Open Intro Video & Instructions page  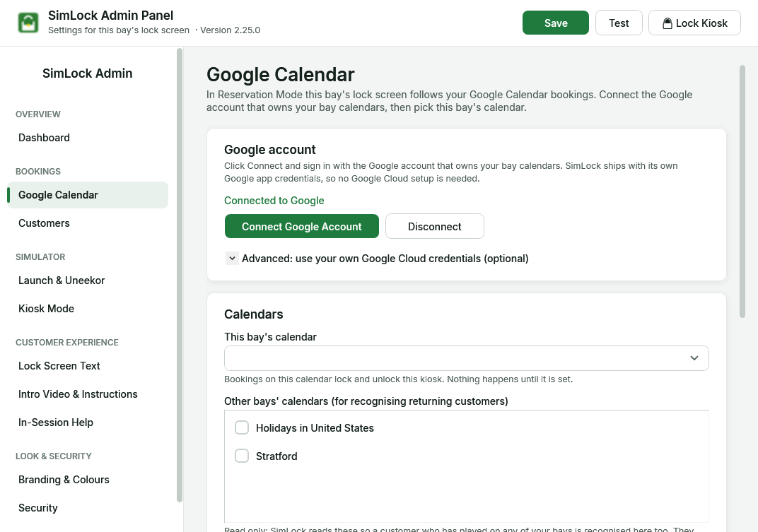point(88,394)
